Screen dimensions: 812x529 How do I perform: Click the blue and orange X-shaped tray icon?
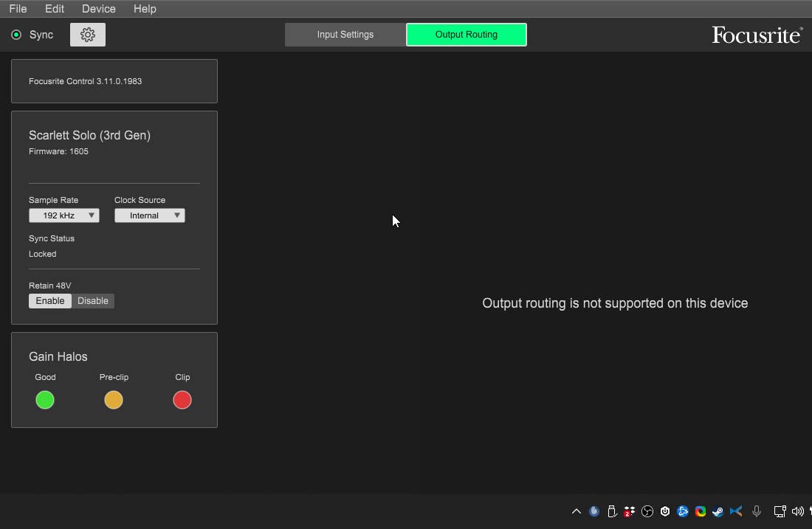click(736, 511)
